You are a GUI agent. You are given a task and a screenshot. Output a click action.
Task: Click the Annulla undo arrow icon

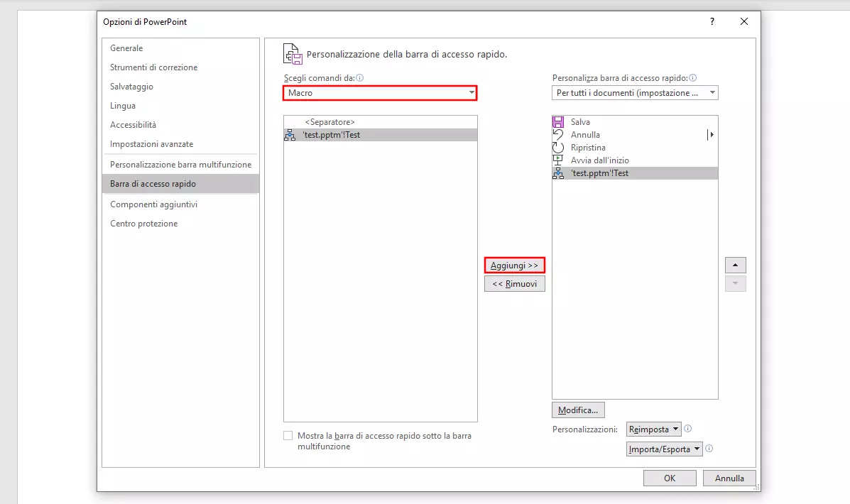(558, 134)
